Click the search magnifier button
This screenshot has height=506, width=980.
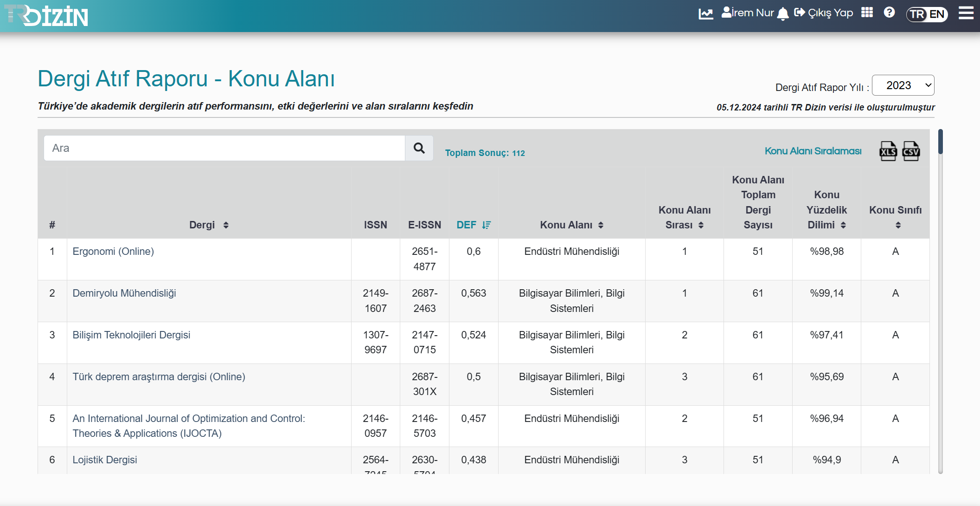pos(419,148)
